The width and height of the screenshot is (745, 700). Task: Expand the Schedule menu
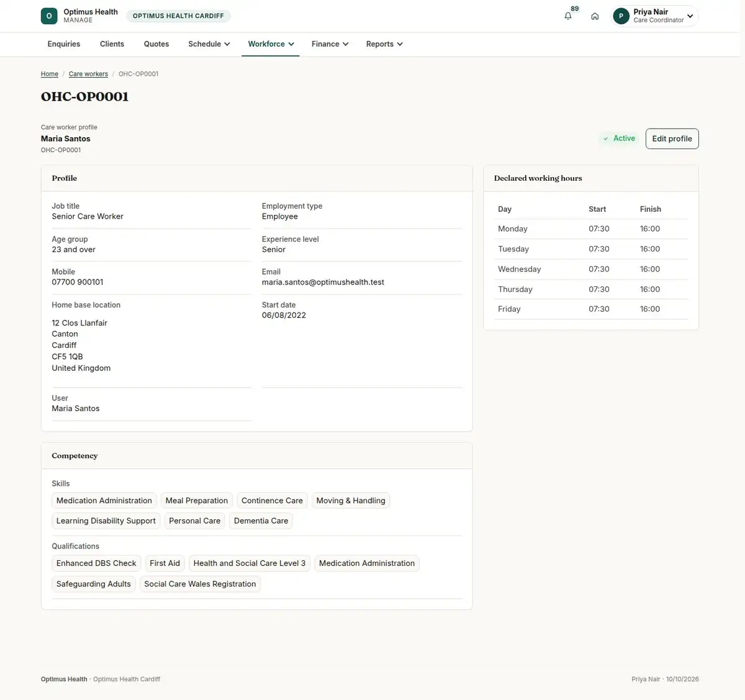click(x=209, y=44)
